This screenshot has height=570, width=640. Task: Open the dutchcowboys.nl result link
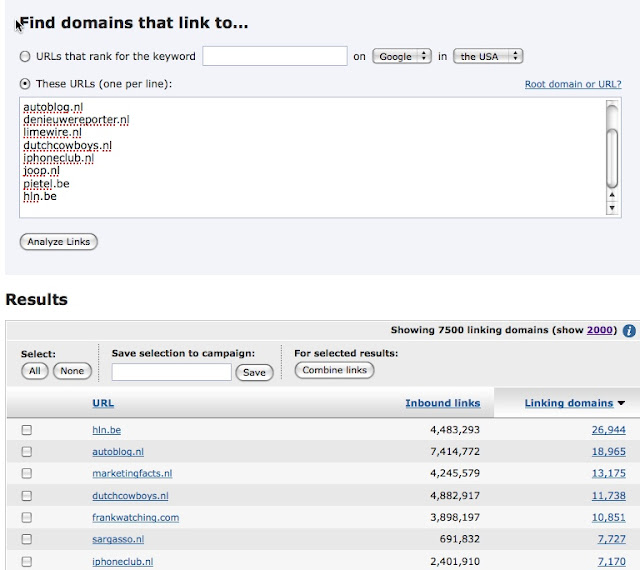tap(130, 496)
